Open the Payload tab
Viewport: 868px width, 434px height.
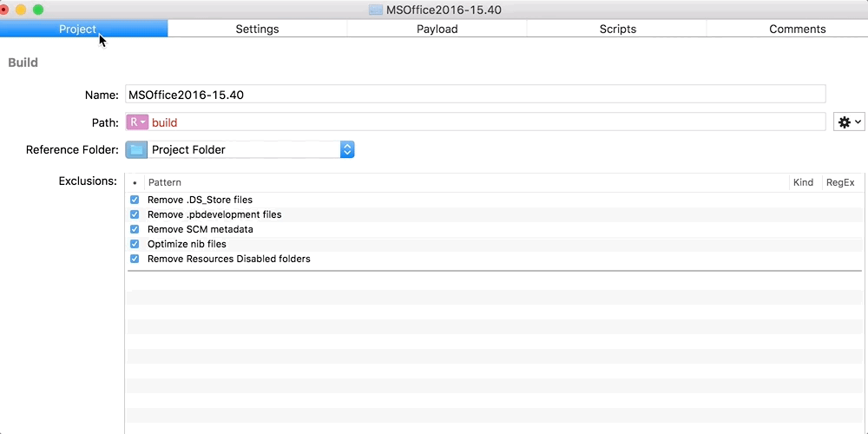pyautogui.click(x=437, y=29)
